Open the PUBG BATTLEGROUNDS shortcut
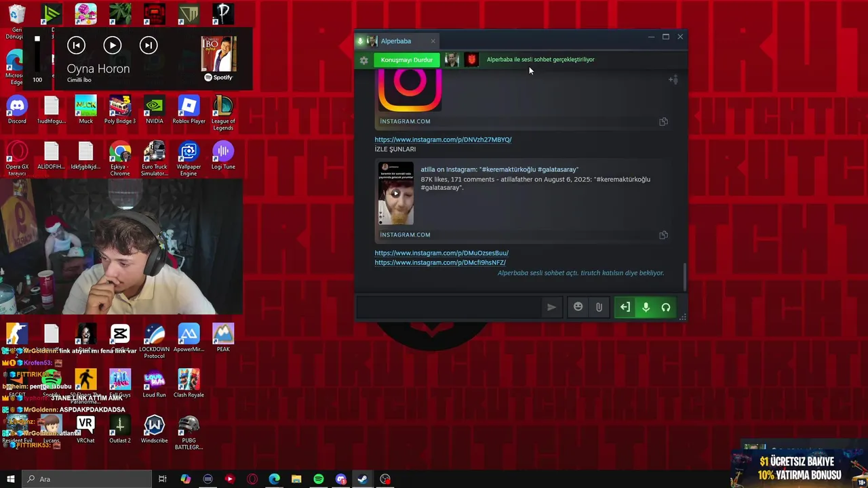 click(x=189, y=433)
